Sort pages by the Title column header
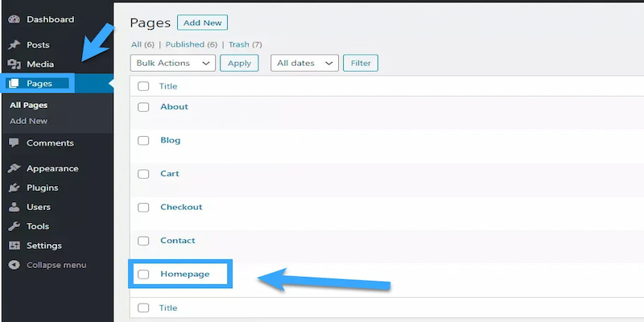 point(168,86)
